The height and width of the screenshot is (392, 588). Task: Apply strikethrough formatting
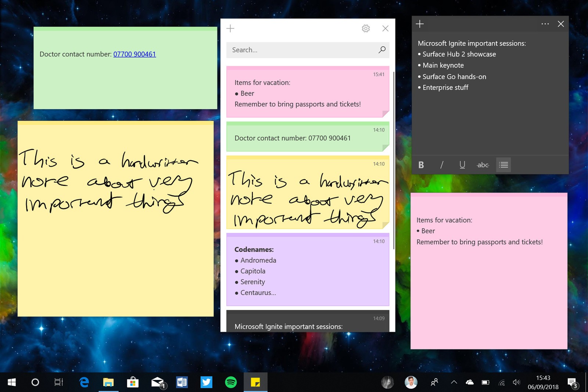(x=483, y=165)
